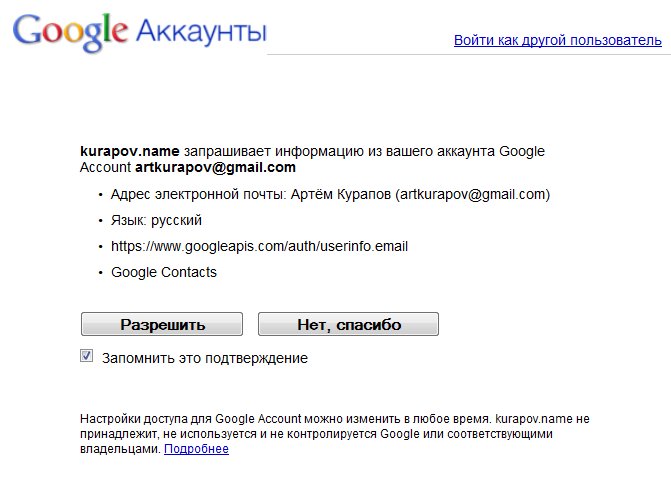Click the "Запомнить это подтверждение" label text
The image size is (671, 478).
coord(205,357)
